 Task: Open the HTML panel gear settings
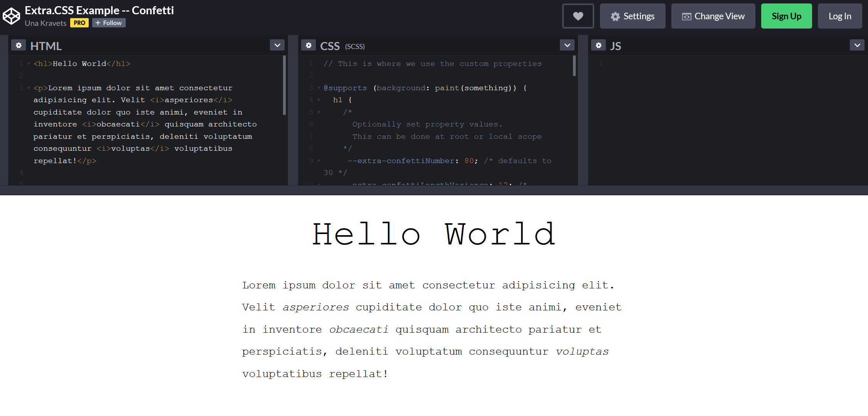pyautogui.click(x=19, y=45)
